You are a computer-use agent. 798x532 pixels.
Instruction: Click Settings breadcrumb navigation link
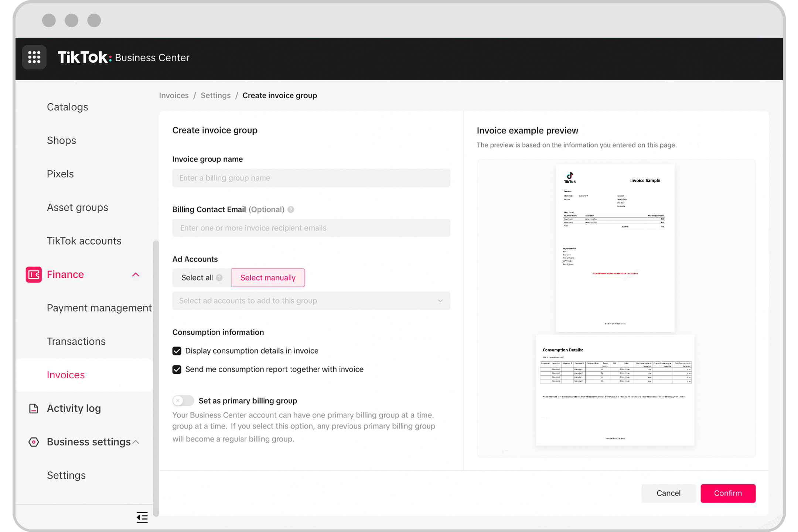(x=215, y=95)
